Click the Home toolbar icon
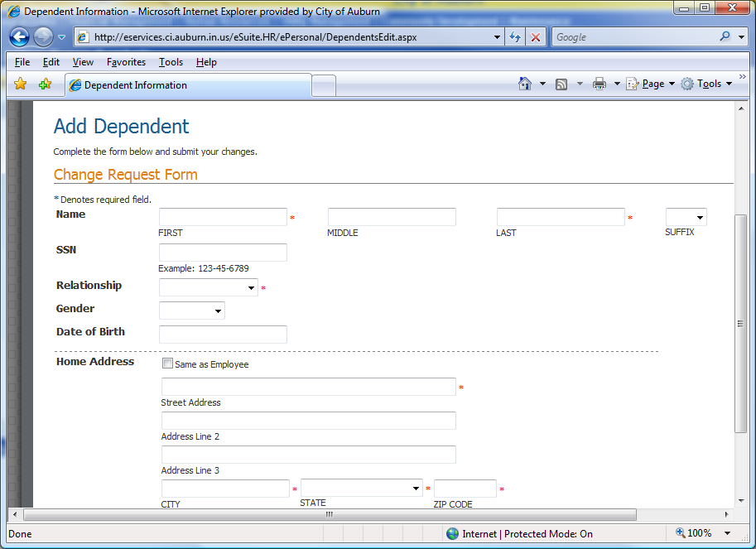The height and width of the screenshot is (549, 756). 525,84
